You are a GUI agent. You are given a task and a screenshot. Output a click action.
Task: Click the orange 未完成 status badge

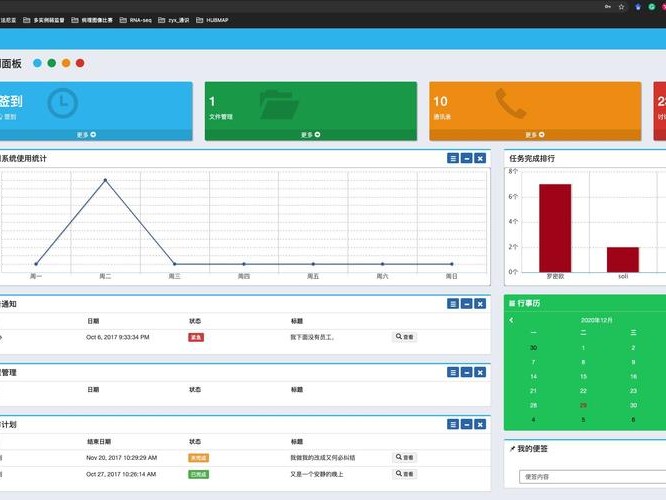198,458
